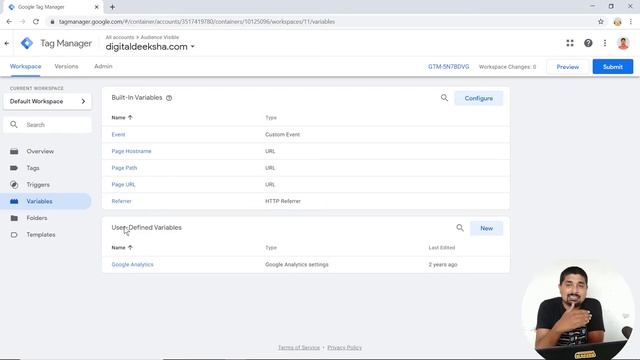This screenshot has width=640, height=360.
Task: Open the Event built-in variable
Action: [118, 134]
